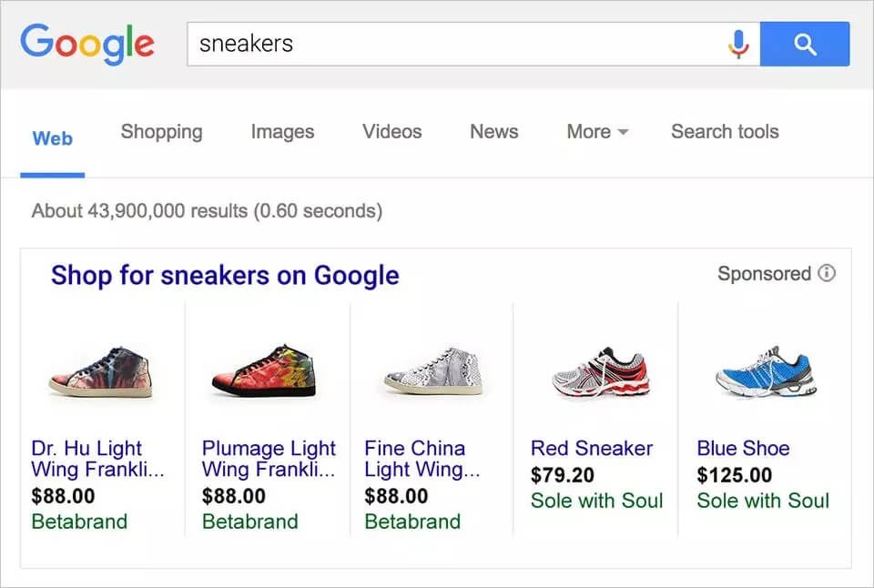Click the Fine China Light Wing shoe image
Screen dimensions: 874x588
tap(433, 371)
